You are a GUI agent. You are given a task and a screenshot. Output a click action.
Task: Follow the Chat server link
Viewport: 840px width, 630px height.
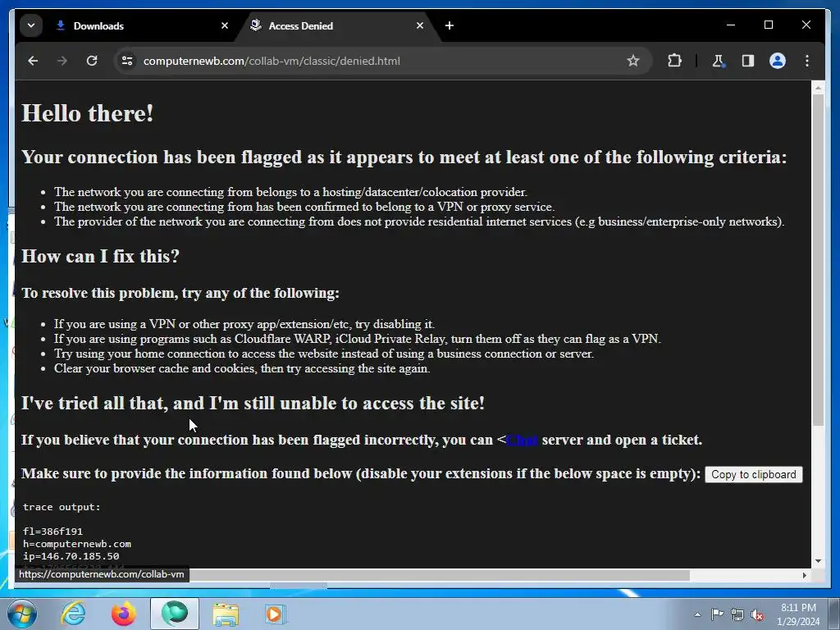(x=522, y=440)
